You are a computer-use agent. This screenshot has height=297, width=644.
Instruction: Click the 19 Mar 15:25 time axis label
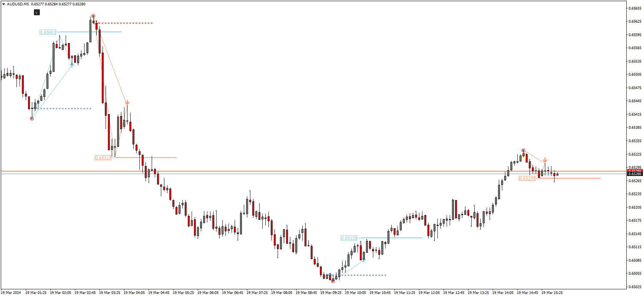[552, 293]
